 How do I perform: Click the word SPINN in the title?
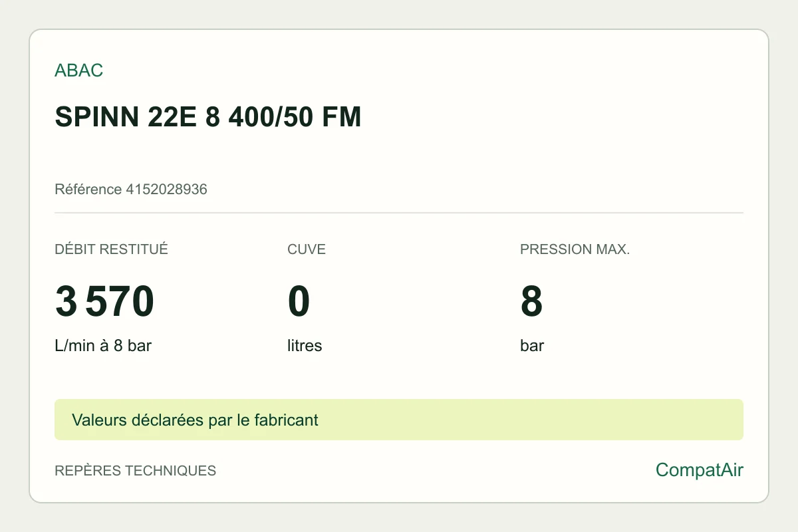point(93,117)
